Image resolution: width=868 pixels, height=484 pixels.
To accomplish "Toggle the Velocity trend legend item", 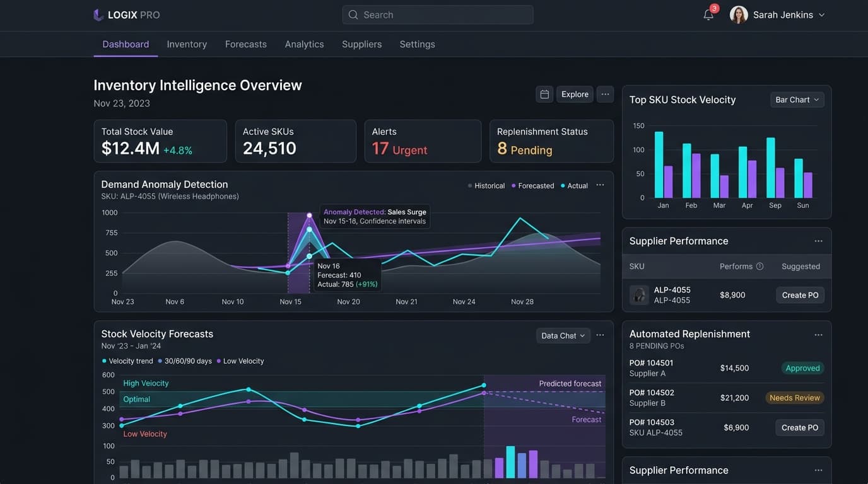I will (x=127, y=361).
